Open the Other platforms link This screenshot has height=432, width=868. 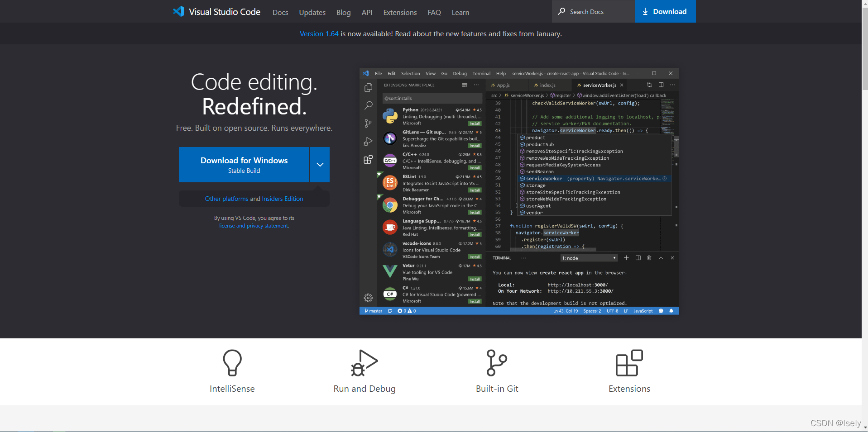(x=226, y=199)
